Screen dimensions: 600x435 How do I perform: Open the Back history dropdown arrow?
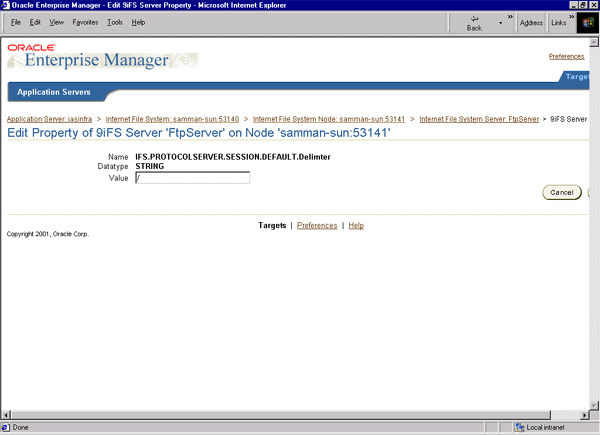coord(501,23)
